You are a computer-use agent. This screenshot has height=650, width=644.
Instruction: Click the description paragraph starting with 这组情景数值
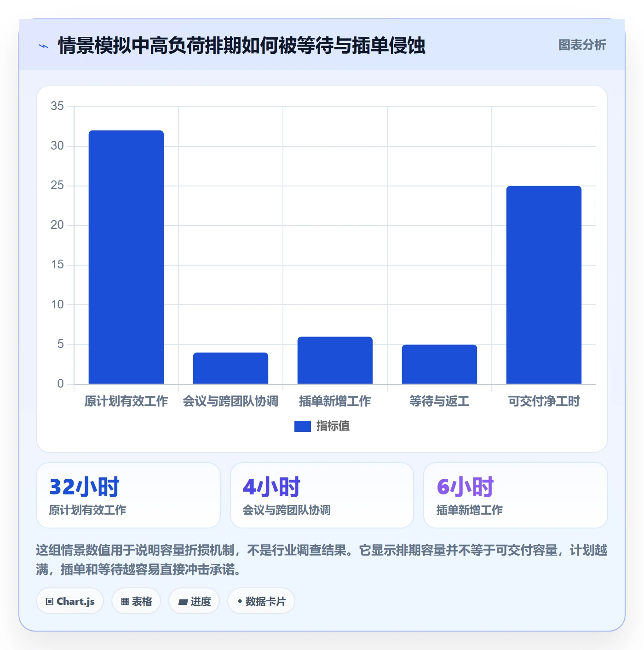[322, 560]
